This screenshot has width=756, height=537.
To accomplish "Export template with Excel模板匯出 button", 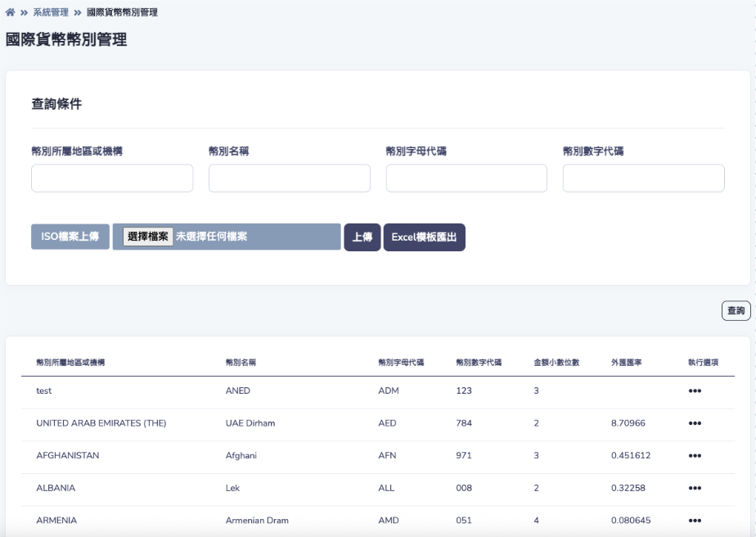I will click(424, 237).
